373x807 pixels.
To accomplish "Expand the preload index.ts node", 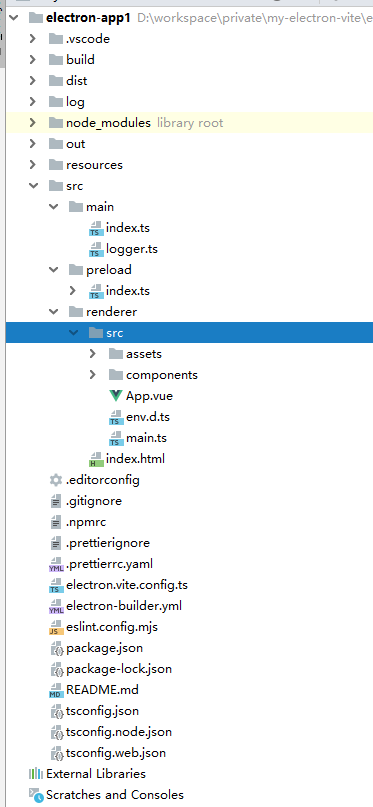I will point(73,291).
